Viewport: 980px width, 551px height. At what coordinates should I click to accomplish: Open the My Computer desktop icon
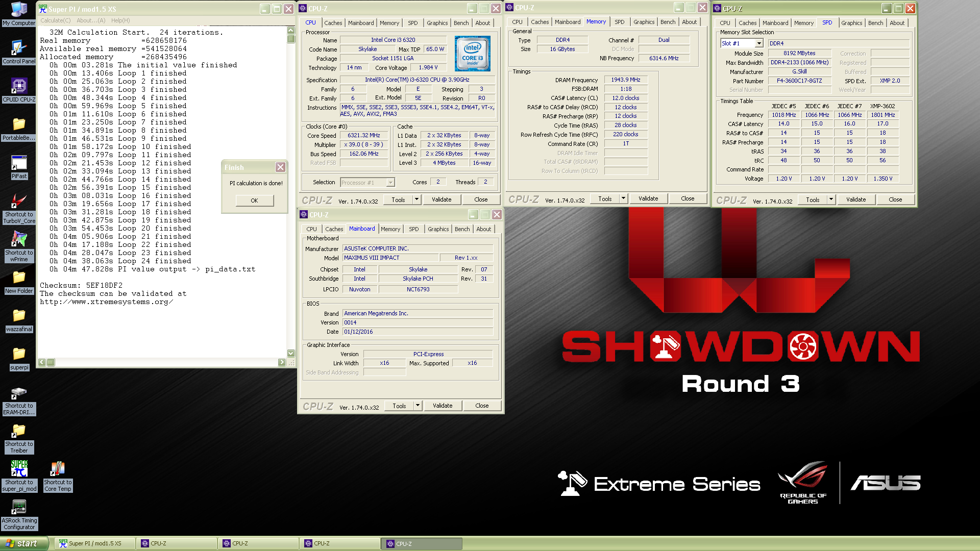coord(19,14)
